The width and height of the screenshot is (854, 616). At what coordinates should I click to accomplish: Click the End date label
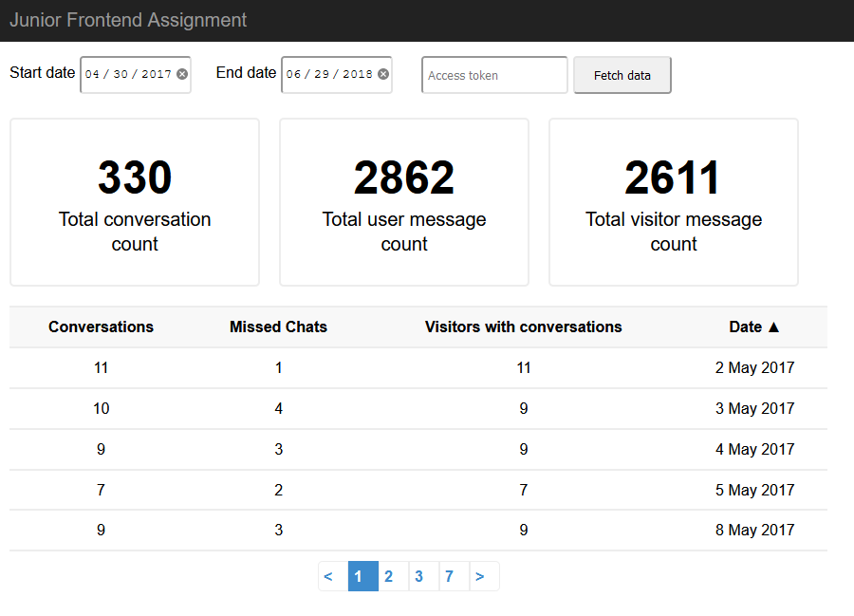point(246,72)
